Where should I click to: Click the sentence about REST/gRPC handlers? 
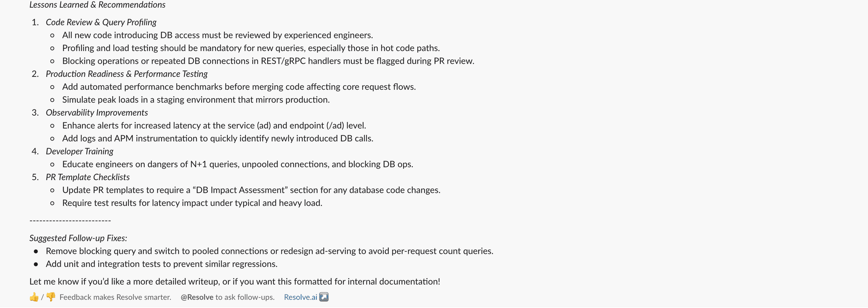click(268, 61)
